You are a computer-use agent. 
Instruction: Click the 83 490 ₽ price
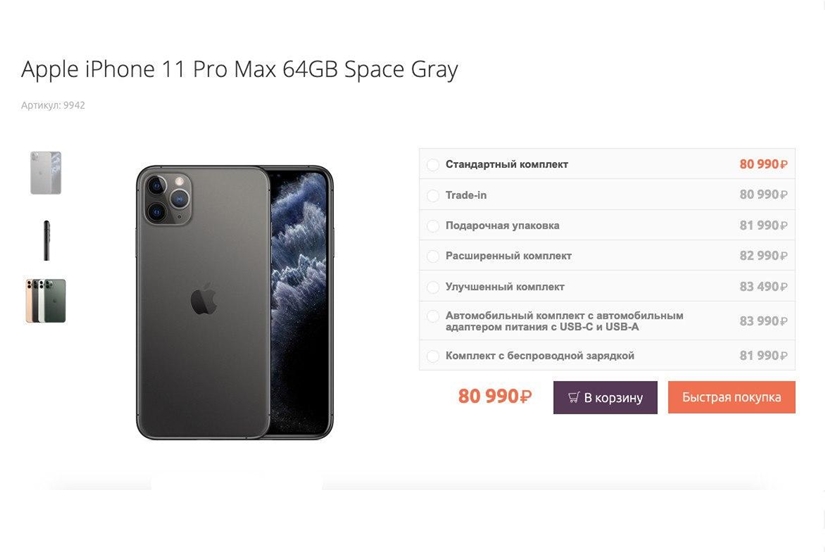[x=763, y=287]
